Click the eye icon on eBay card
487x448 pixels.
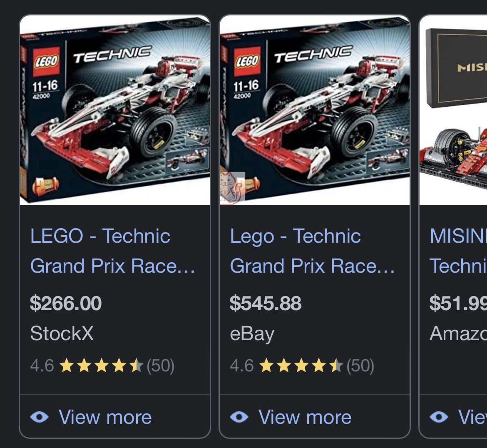coord(239,417)
